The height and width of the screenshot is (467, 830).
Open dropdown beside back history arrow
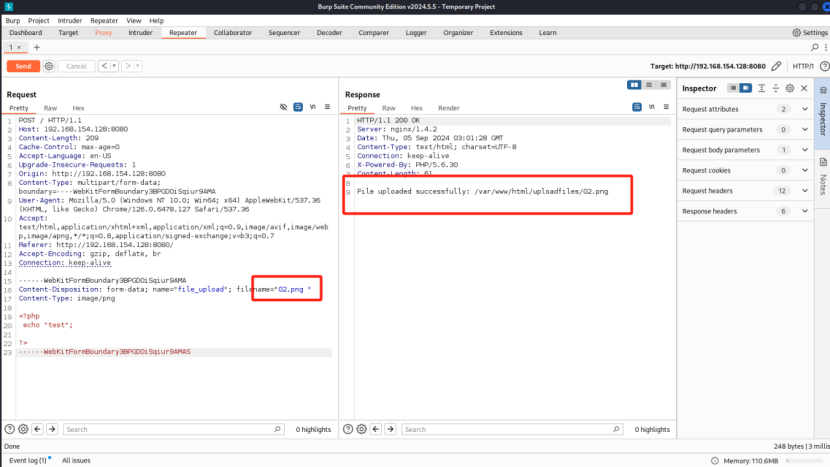(114, 66)
